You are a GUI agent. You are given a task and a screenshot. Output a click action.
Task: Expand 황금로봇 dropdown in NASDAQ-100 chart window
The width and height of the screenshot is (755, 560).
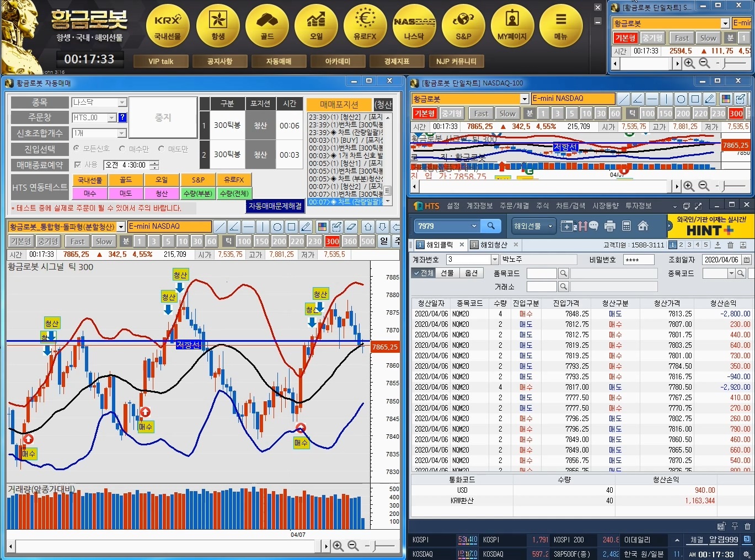coord(524,99)
